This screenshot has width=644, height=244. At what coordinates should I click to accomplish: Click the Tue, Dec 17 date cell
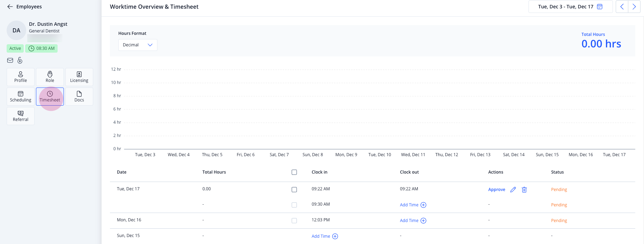128,189
